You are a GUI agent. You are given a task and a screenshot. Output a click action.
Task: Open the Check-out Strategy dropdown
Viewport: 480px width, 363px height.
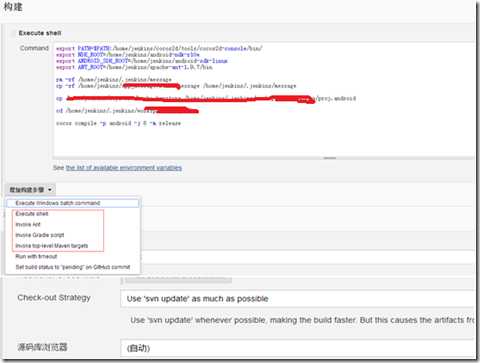pos(297,299)
